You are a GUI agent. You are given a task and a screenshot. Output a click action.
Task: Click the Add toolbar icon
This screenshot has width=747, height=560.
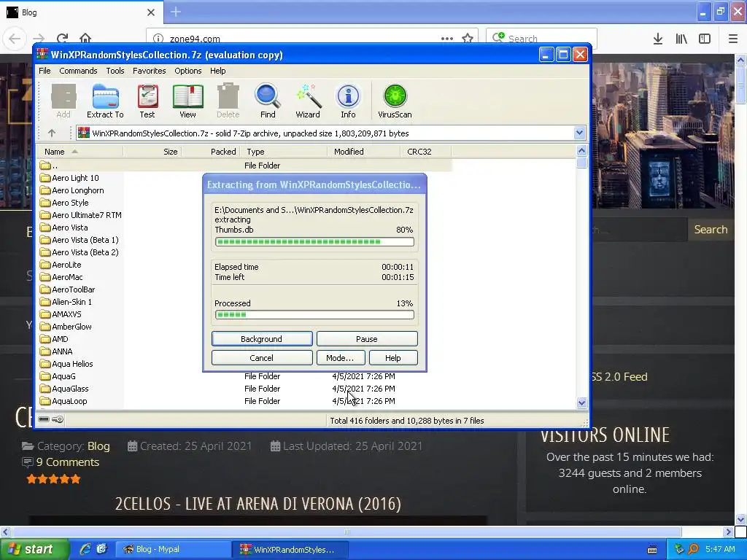(63, 101)
